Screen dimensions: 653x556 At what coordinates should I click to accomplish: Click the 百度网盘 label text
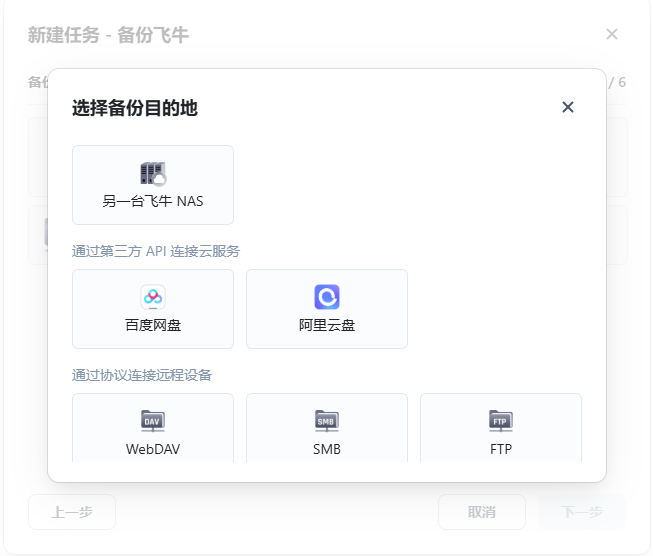click(153, 325)
